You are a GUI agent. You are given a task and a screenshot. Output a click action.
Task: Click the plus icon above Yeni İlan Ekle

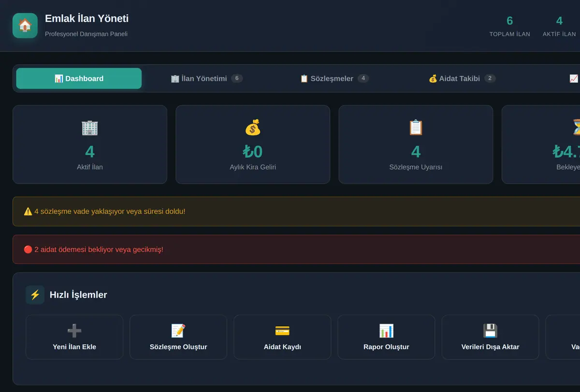(x=74, y=331)
